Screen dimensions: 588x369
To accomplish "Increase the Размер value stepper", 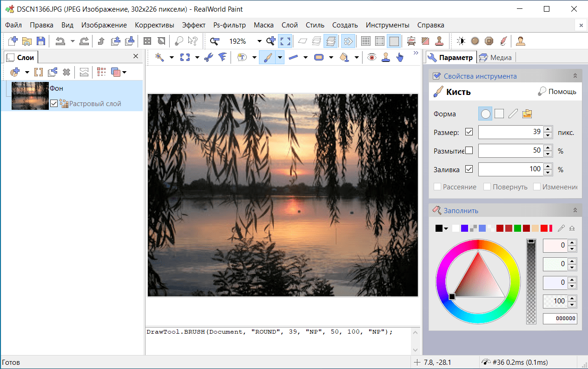I will 548,129.
